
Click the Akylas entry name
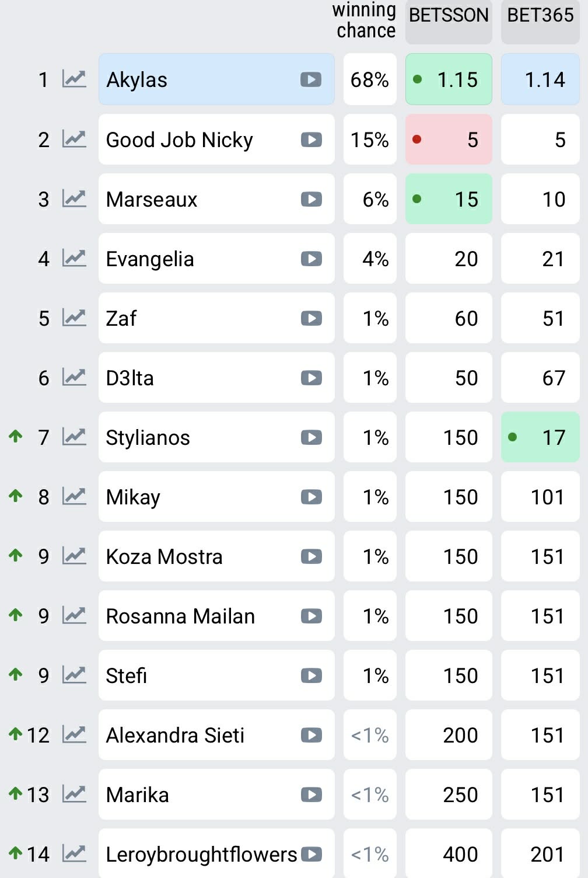(x=137, y=80)
